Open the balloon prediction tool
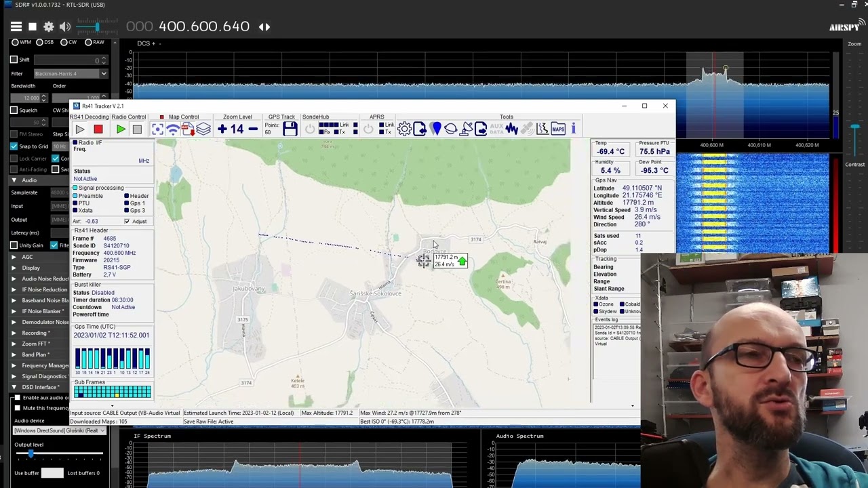This screenshot has height=488, width=868. [451, 129]
